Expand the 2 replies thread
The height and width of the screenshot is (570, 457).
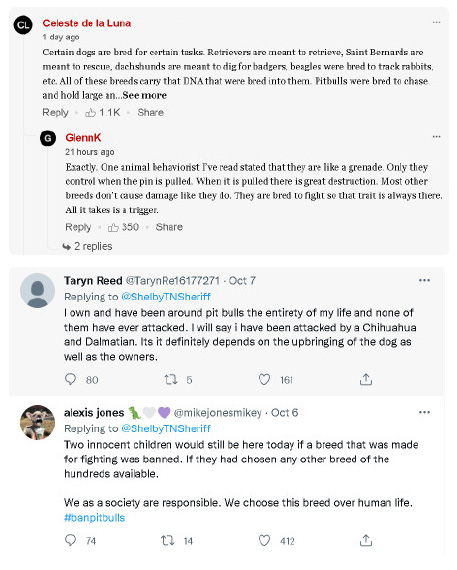point(87,246)
